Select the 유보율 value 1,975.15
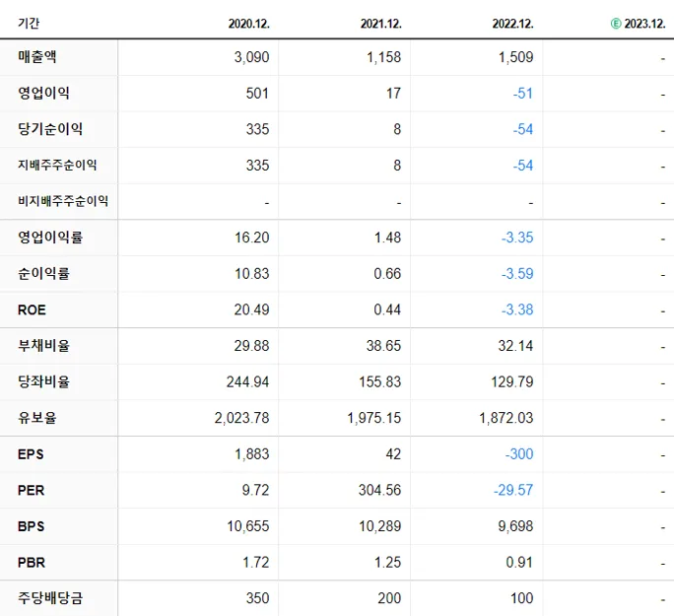The width and height of the screenshot is (674, 616). tap(374, 418)
